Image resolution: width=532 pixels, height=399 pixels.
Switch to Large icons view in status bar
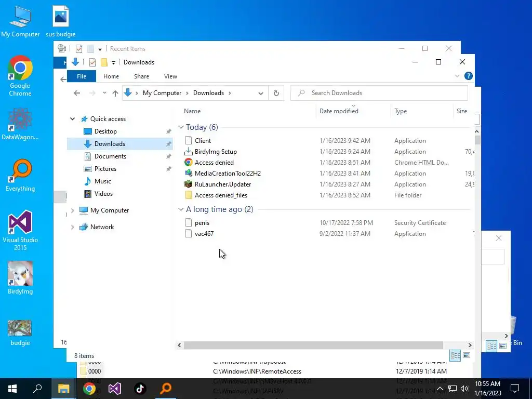(x=467, y=355)
